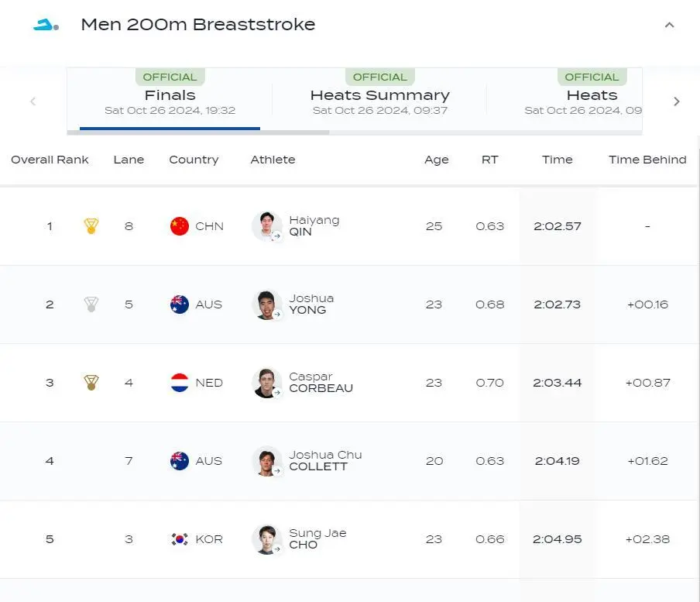The width and height of the screenshot is (700, 602).
Task: Click the gold medal icon for rank 1
Action: pyautogui.click(x=91, y=226)
